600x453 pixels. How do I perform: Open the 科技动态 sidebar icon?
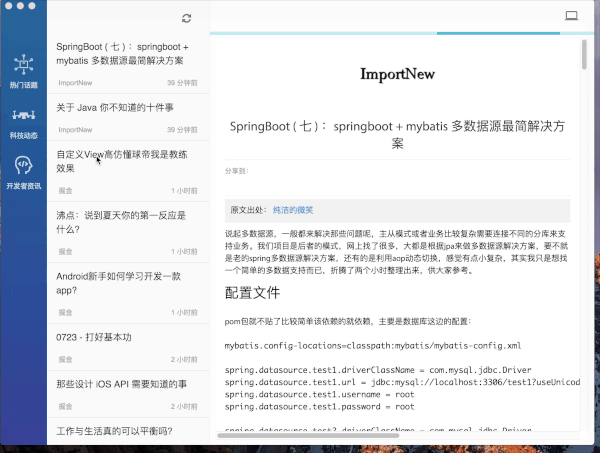23,114
